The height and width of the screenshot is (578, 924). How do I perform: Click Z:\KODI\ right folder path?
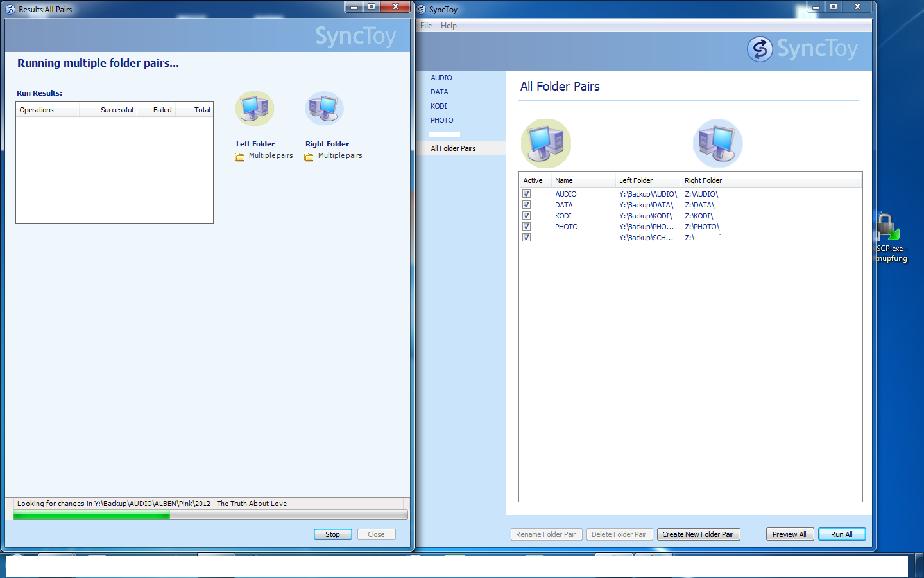tap(699, 216)
